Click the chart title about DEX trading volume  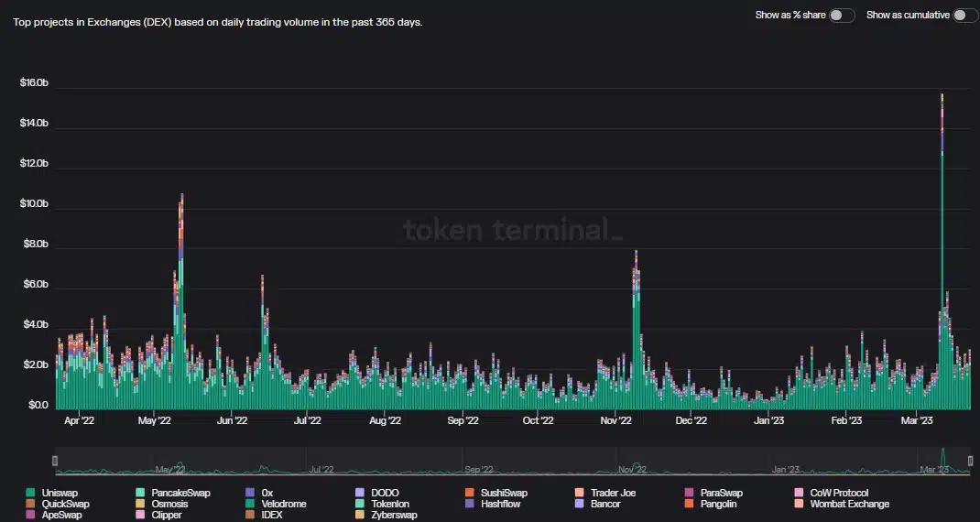(217, 22)
